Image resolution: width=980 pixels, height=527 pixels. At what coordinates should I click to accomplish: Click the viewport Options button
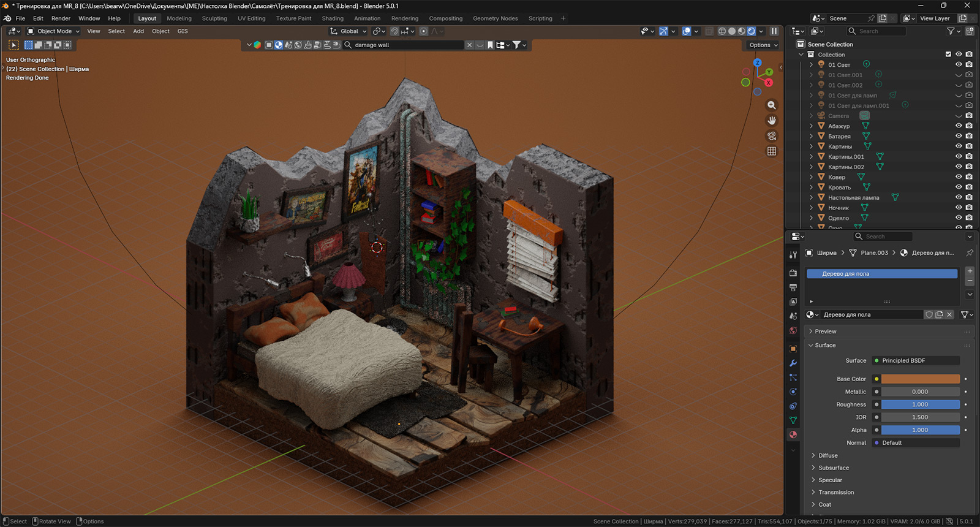point(763,45)
